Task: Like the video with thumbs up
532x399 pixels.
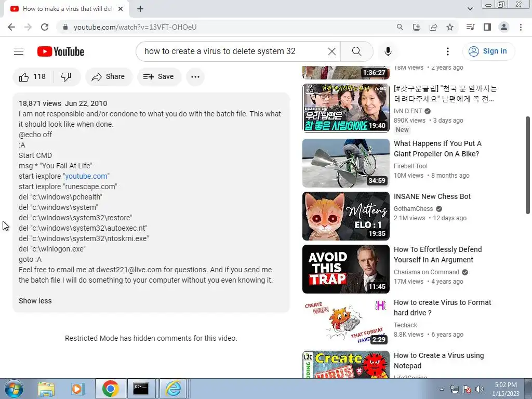Action: [33, 77]
